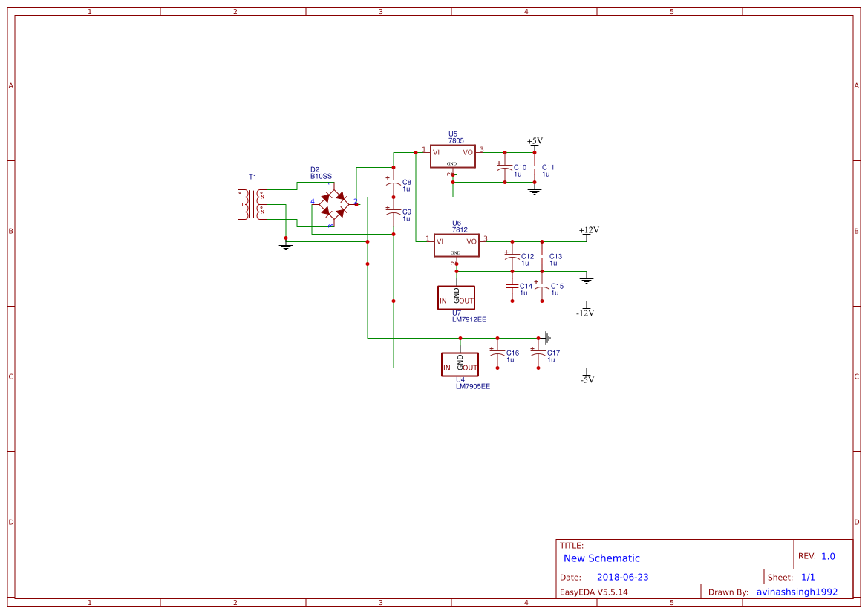Click the U6 7812 regulator box
The image size is (868, 614).
point(456,245)
